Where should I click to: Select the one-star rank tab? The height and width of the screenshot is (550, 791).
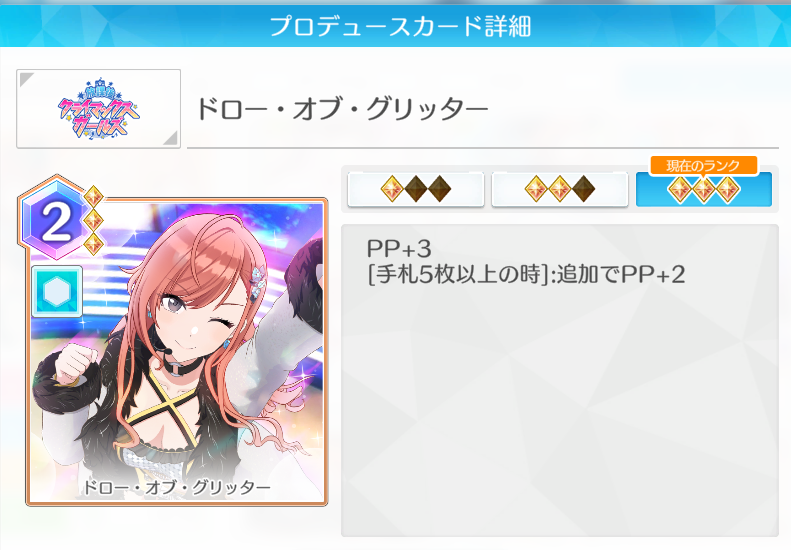click(x=416, y=189)
